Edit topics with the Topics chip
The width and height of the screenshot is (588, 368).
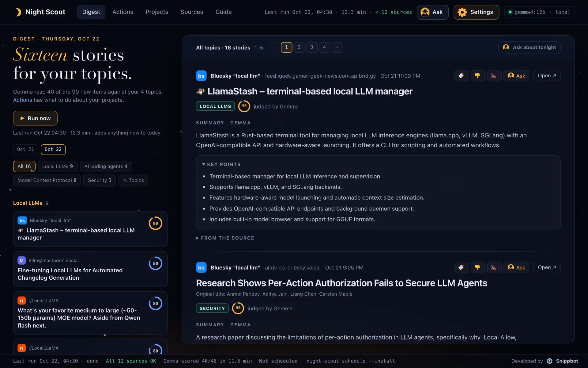133,180
